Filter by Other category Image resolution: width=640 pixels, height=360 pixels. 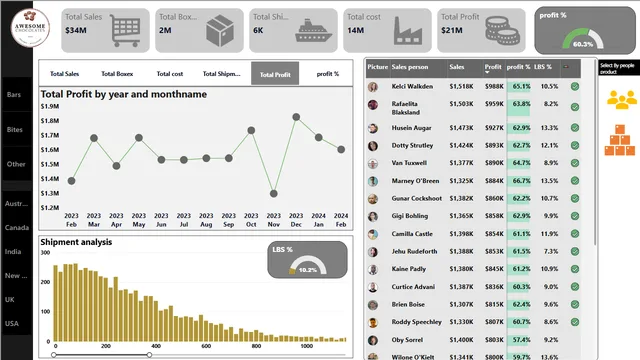point(16,164)
